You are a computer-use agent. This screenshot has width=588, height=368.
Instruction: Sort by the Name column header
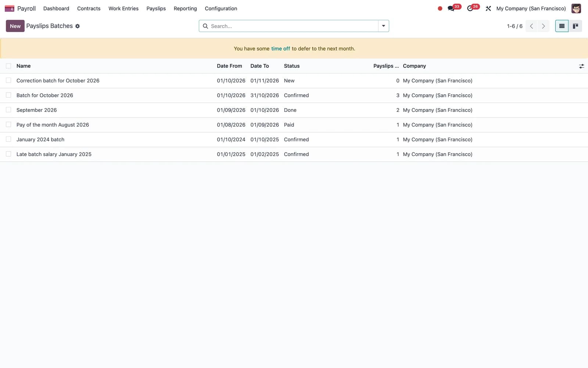(24, 66)
